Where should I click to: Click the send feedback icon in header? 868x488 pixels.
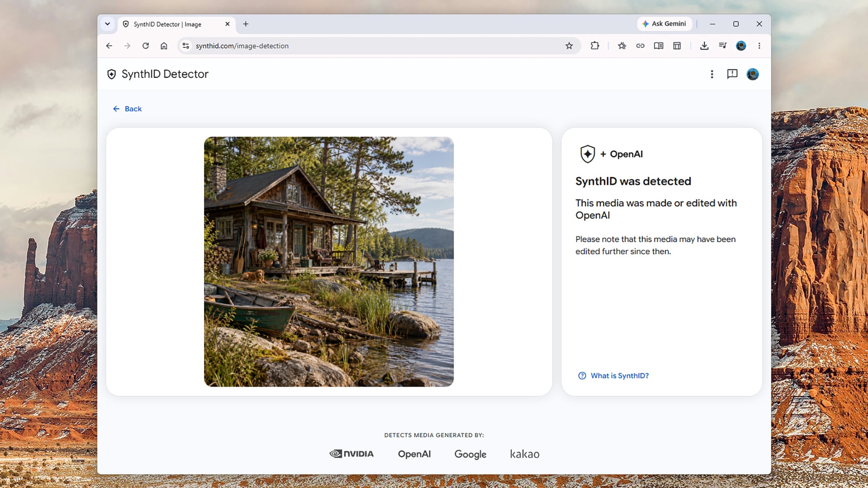tap(732, 74)
